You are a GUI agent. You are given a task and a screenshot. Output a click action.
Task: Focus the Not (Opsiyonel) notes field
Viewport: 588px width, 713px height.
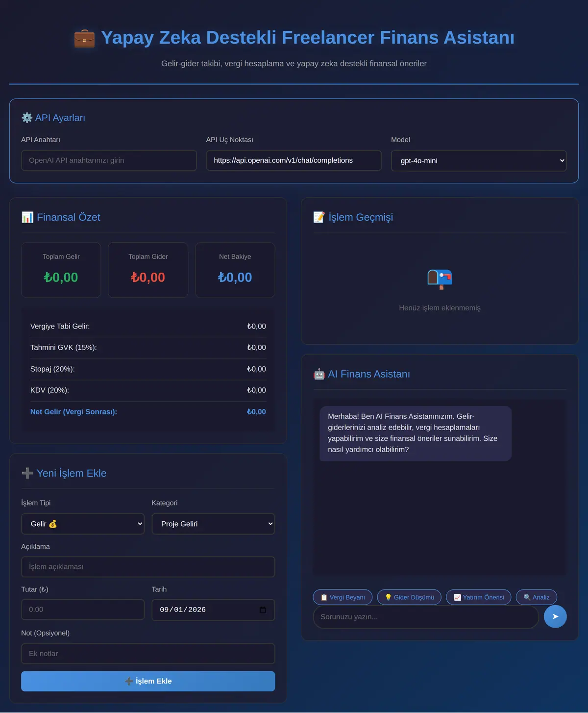(x=148, y=654)
